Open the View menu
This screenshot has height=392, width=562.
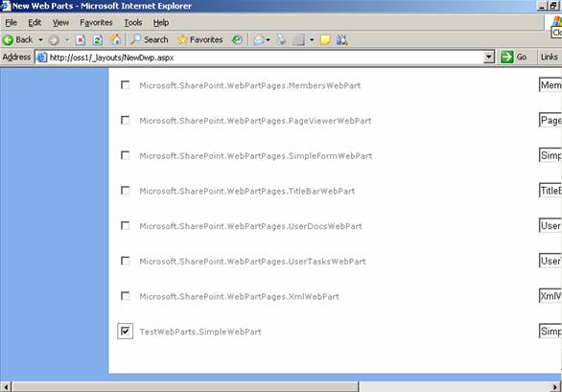pyautogui.click(x=60, y=23)
